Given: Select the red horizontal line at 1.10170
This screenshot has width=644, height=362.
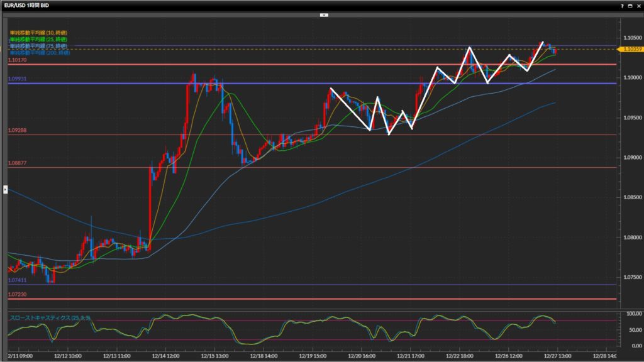Looking at the screenshot, I should [314, 64].
